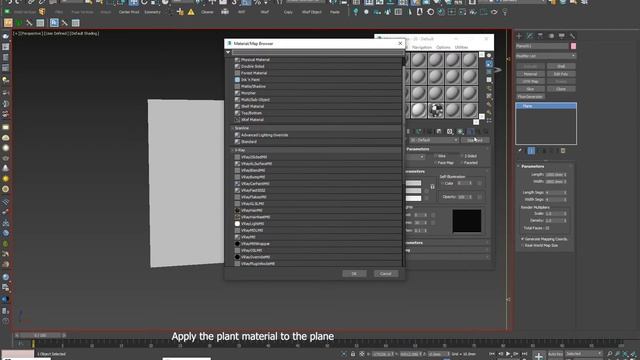Viewport: 640px width, 360px height.
Task: Select the bright white sphere sample slot
Action: pos(419,110)
